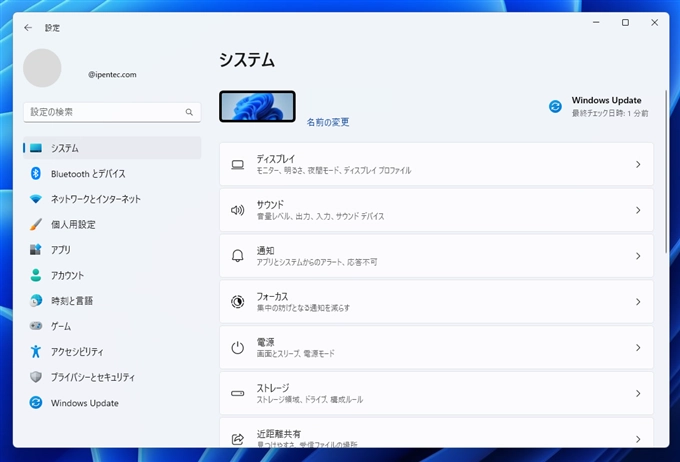Click the magnifier icon in the settings search box
Image resolution: width=680 pixels, height=462 pixels.
coord(189,112)
